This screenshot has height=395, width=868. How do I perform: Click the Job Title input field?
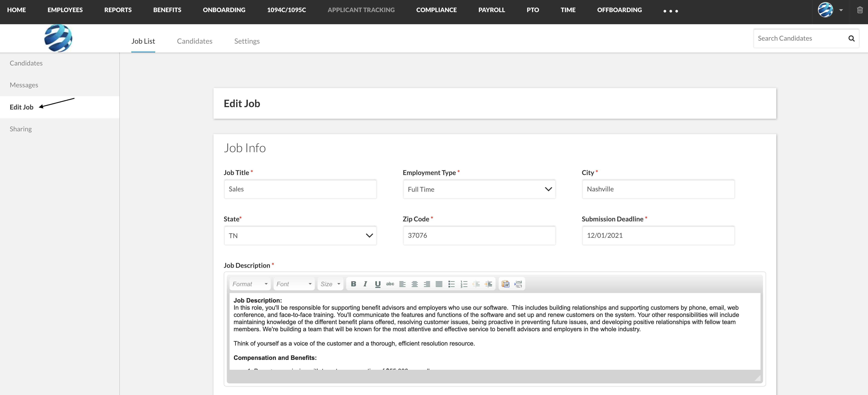pyautogui.click(x=299, y=189)
